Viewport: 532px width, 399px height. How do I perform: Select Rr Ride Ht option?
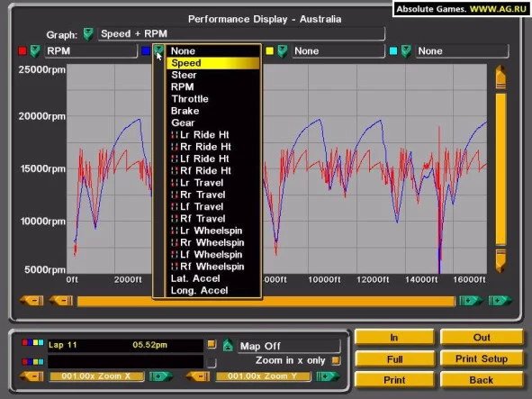coord(213,147)
